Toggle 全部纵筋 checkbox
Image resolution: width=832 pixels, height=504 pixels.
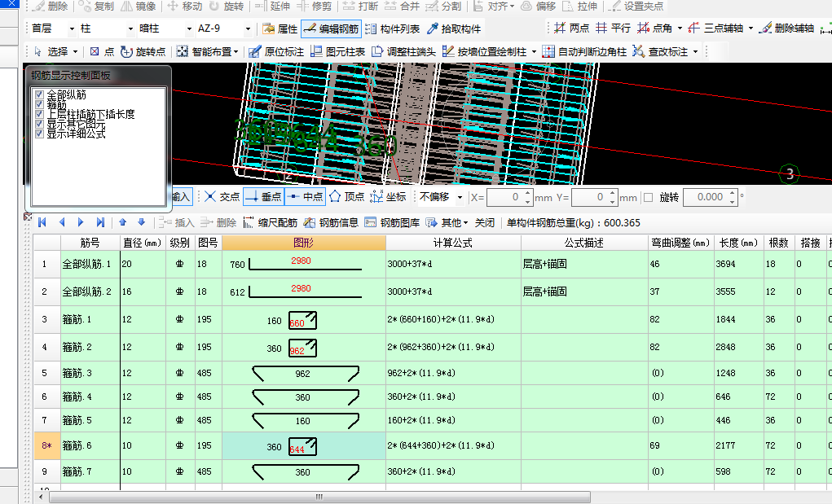click(x=39, y=95)
